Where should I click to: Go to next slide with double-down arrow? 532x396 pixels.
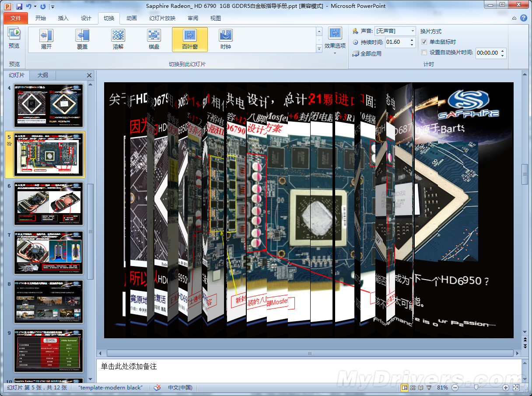(525, 346)
